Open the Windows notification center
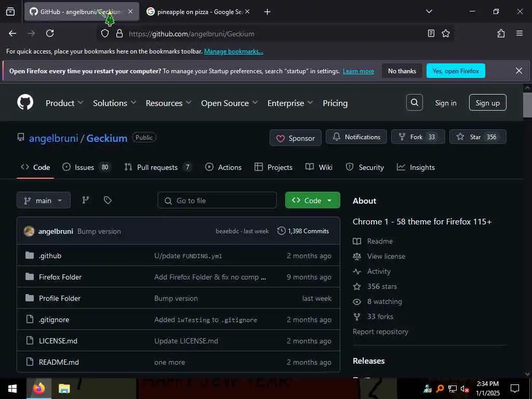 [515, 389]
